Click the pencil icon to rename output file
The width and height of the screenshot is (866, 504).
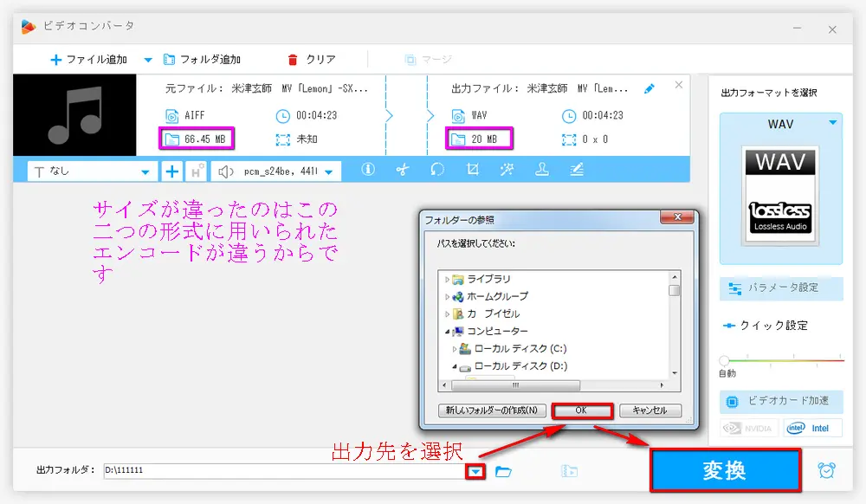[649, 88]
